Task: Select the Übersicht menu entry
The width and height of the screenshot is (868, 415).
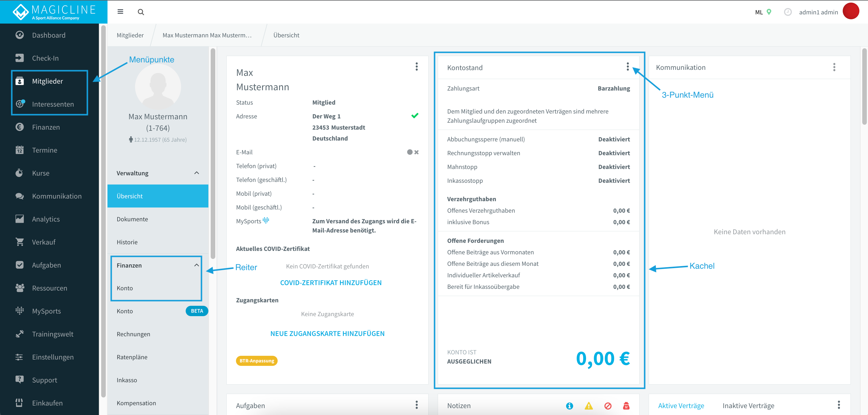Action: pos(158,196)
